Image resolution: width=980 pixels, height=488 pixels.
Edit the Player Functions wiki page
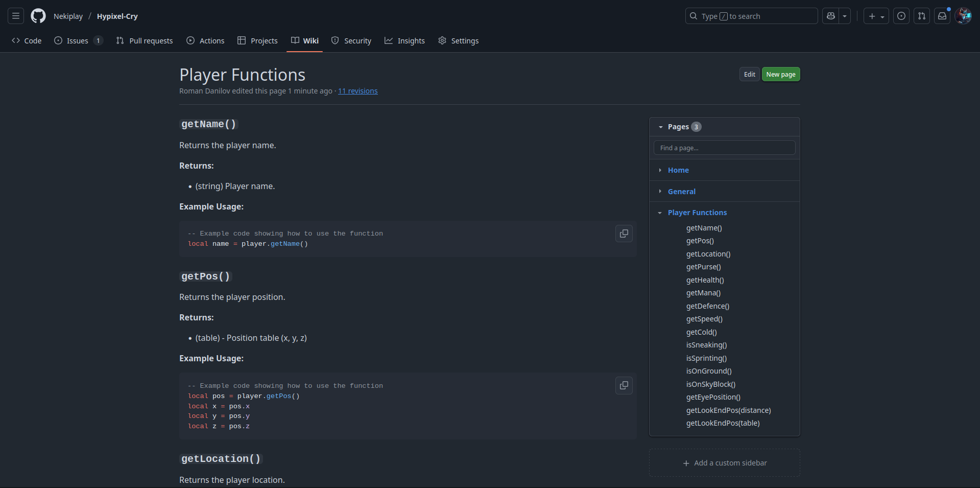click(749, 74)
